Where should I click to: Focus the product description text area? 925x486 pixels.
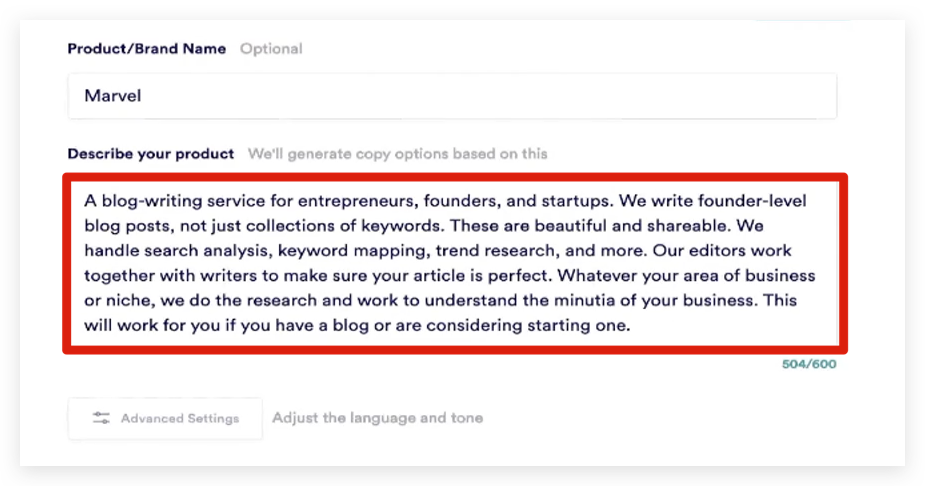pyautogui.click(x=455, y=263)
